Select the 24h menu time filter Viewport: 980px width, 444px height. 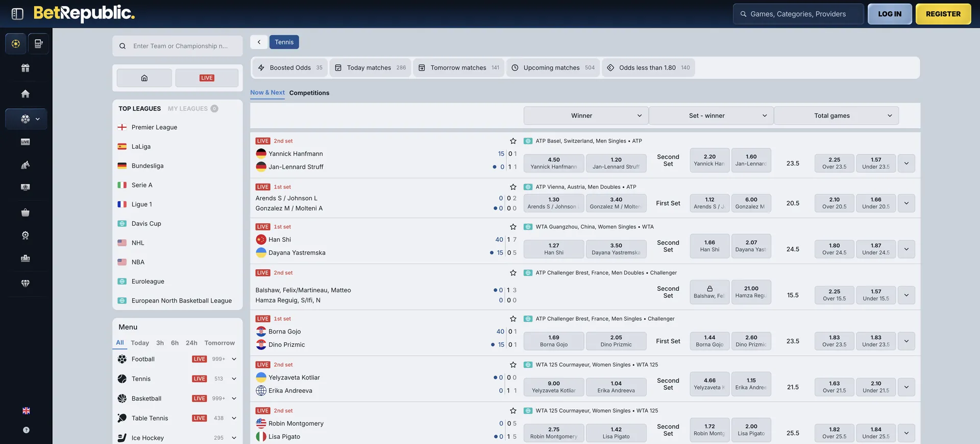(x=191, y=343)
